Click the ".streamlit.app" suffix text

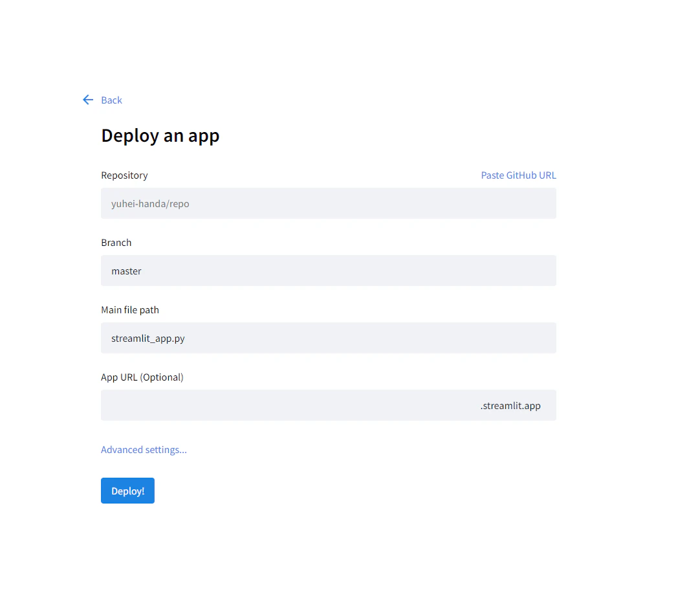click(510, 405)
